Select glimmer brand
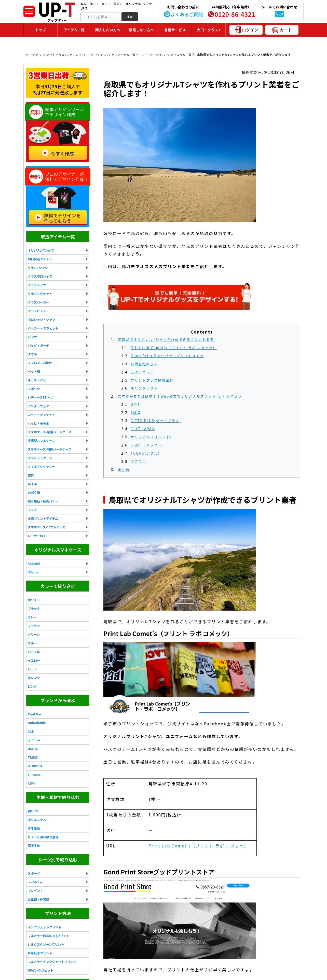The width and height of the screenshot is (327, 980). pos(58,740)
